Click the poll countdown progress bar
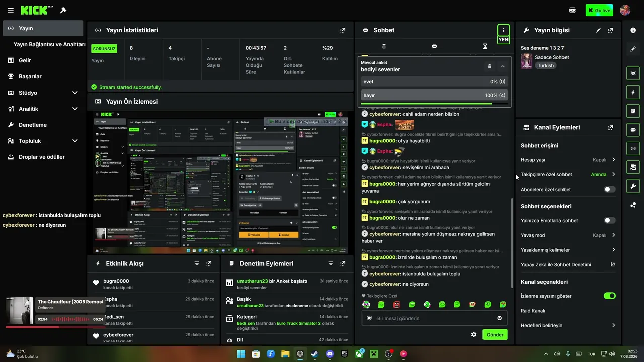The image size is (644, 362). tap(434, 104)
